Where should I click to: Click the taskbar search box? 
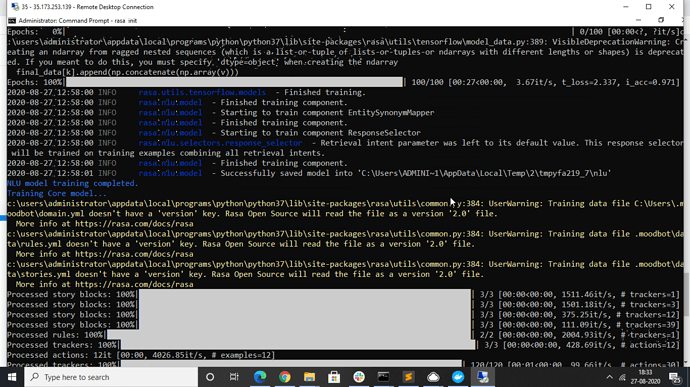(x=111, y=377)
